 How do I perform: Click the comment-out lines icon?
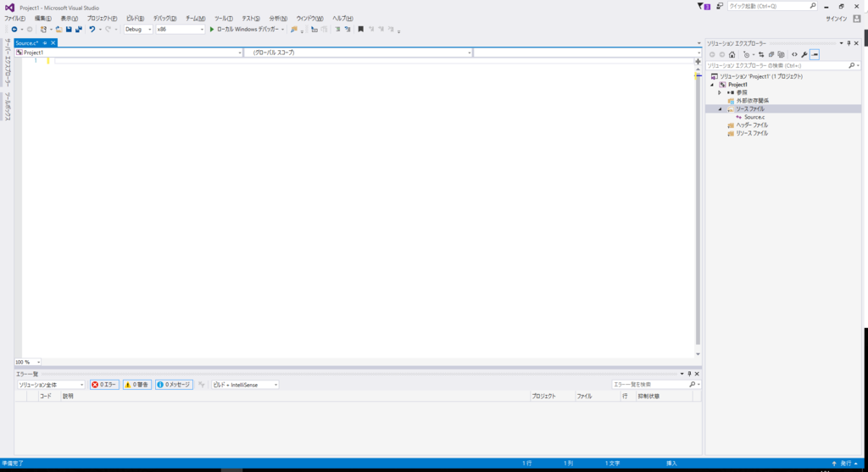337,30
